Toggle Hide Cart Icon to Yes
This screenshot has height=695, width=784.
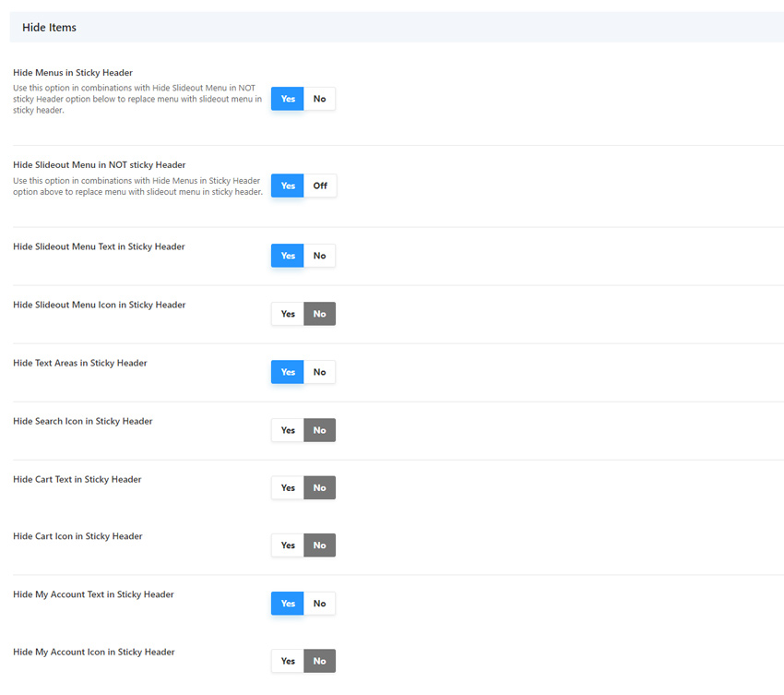(x=288, y=545)
